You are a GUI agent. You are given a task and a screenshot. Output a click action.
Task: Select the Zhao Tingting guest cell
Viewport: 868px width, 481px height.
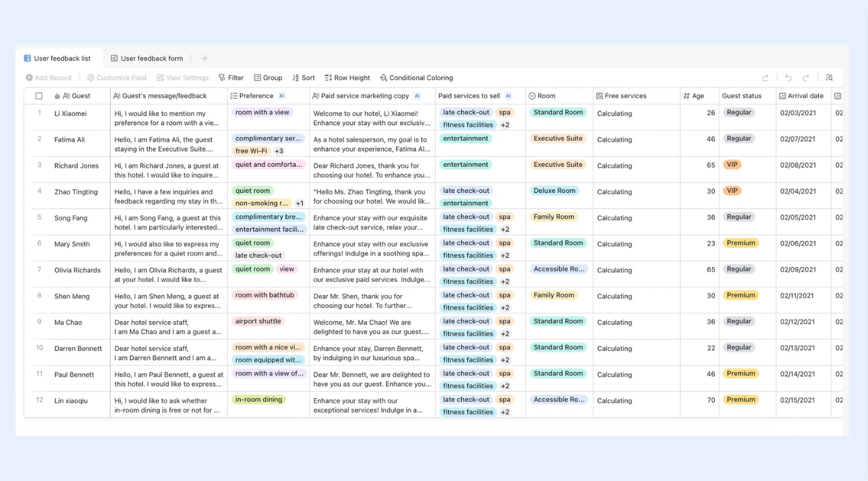pyautogui.click(x=80, y=195)
